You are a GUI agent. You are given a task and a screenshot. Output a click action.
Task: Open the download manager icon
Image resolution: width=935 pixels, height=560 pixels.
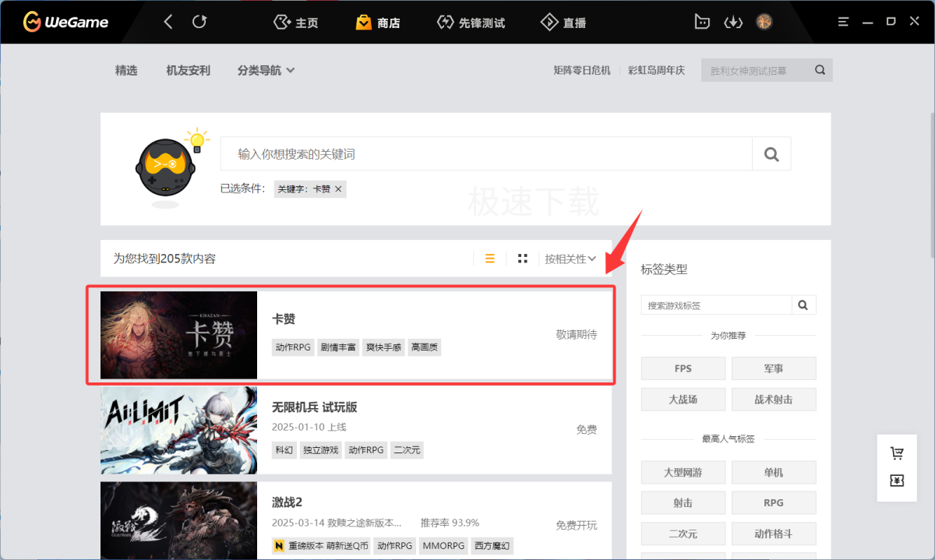point(733,23)
